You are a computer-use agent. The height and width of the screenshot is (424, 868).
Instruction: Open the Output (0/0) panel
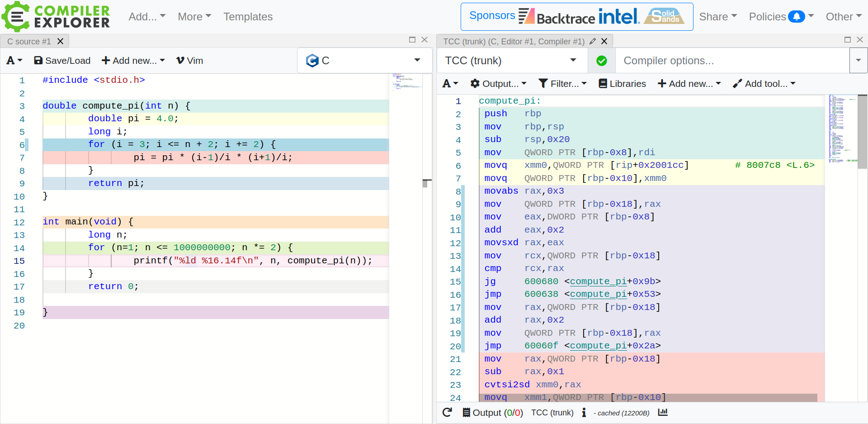(x=492, y=412)
